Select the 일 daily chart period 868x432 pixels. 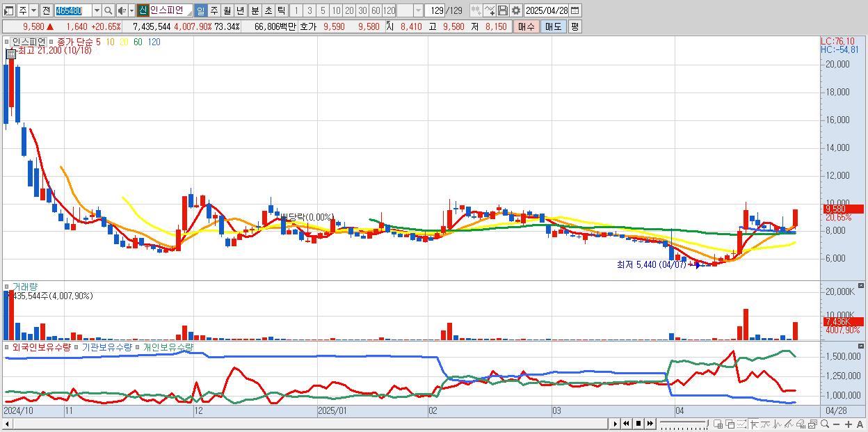coord(200,10)
